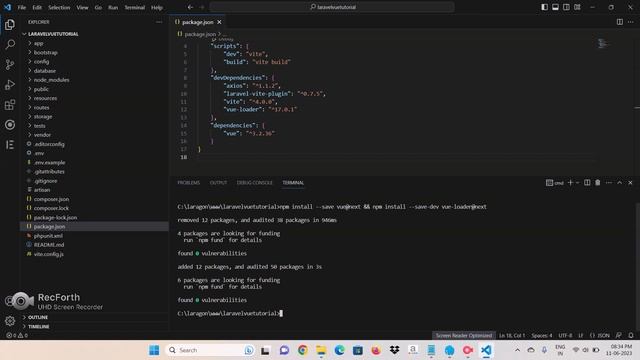Open Google Chrome from the taskbar

(x=302, y=350)
